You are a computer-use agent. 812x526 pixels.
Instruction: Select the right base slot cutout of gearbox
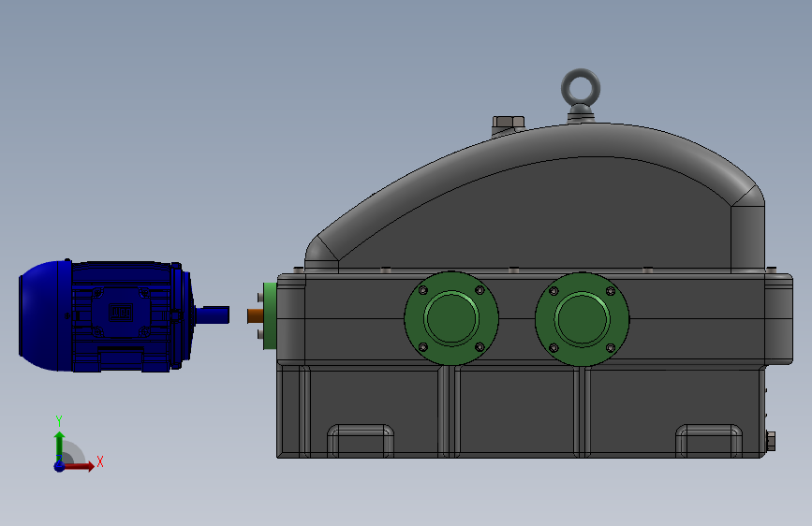[709, 441]
